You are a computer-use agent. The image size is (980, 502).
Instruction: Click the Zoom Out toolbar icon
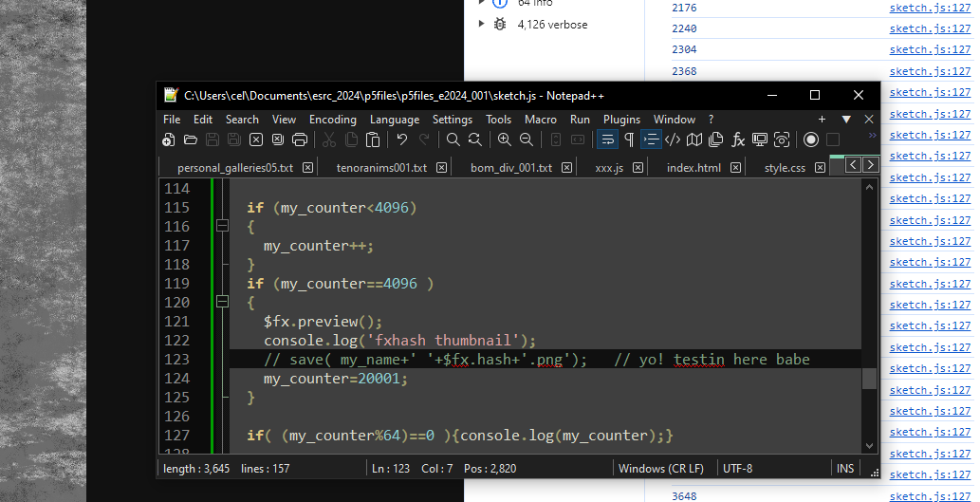(x=527, y=140)
